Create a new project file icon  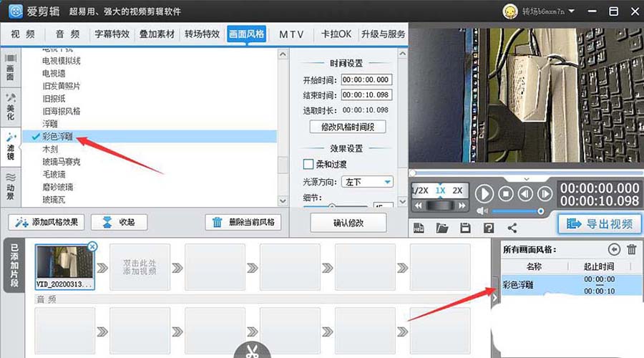pos(419,228)
